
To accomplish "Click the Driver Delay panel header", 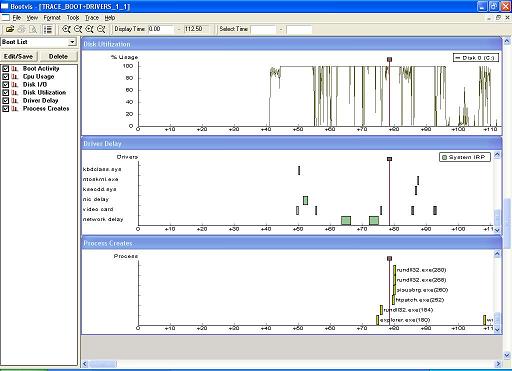I will (291, 144).
